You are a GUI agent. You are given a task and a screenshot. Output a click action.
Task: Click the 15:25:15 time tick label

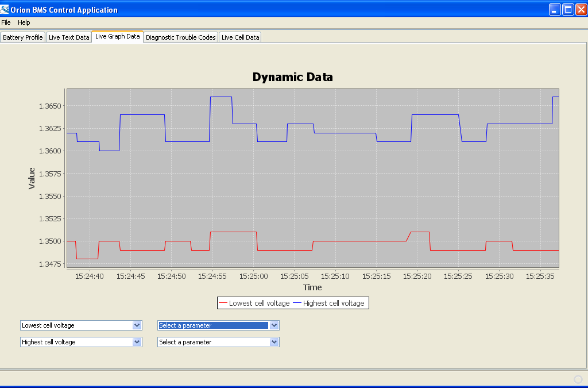click(x=376, y=276)
